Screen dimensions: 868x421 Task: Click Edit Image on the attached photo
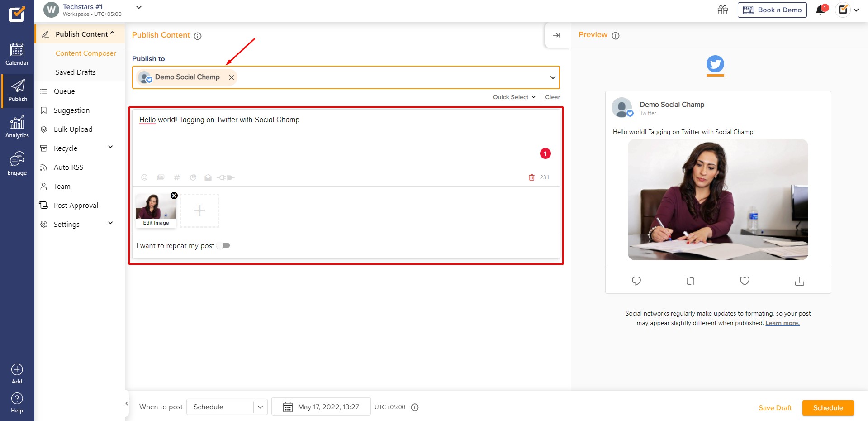pyautogui.click(x=156, y=223)
